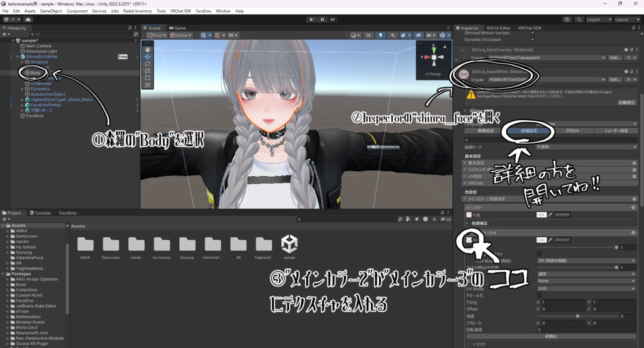The image size is (644, 348).
Task: Toggle the デカール化 checkbox
Action: pos(539,295)
